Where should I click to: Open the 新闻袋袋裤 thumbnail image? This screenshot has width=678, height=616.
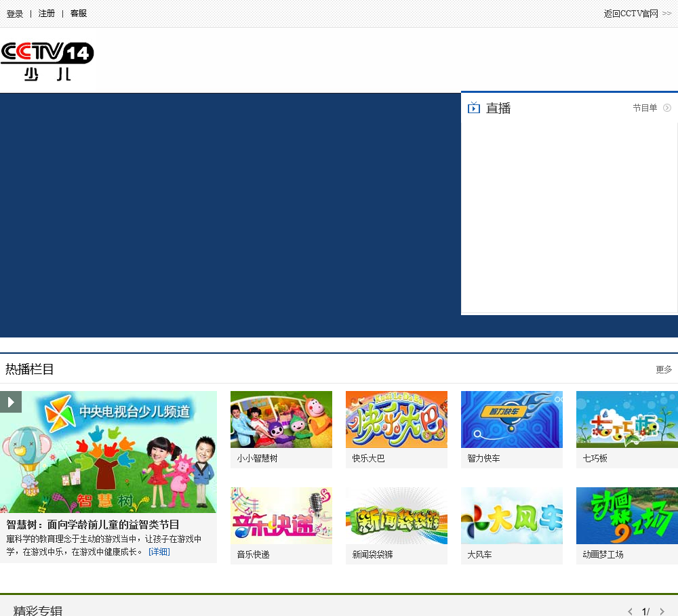[x=397, y=516]
